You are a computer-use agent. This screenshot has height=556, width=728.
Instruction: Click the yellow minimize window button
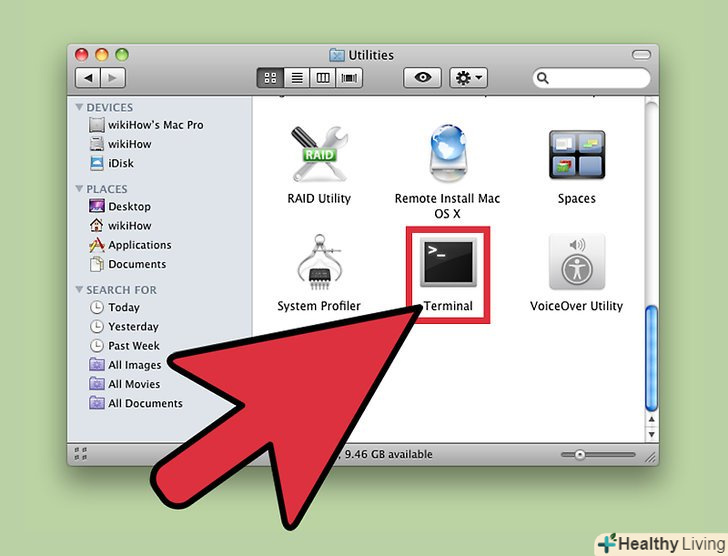click(102, 55)
